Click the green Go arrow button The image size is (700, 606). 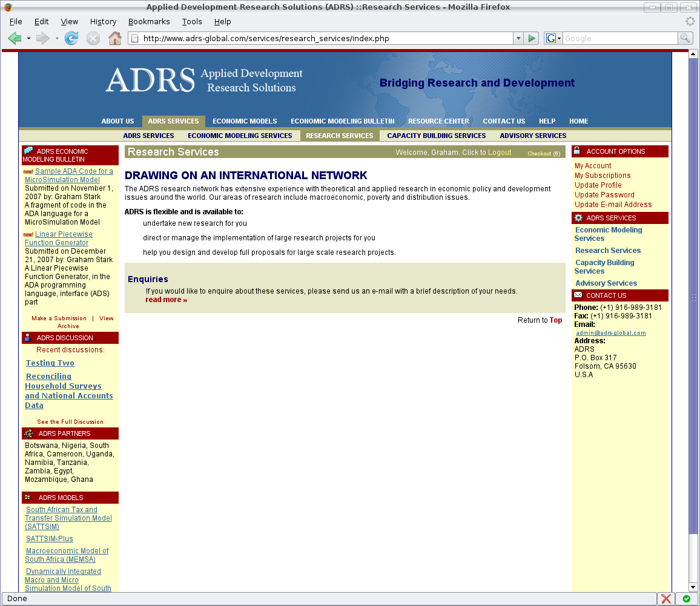point(532,39)
